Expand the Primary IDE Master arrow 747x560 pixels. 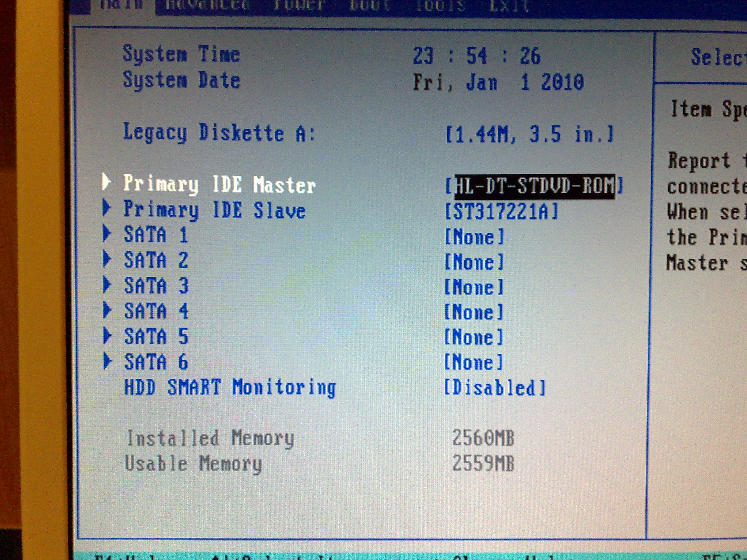click(x=106, y=182)
